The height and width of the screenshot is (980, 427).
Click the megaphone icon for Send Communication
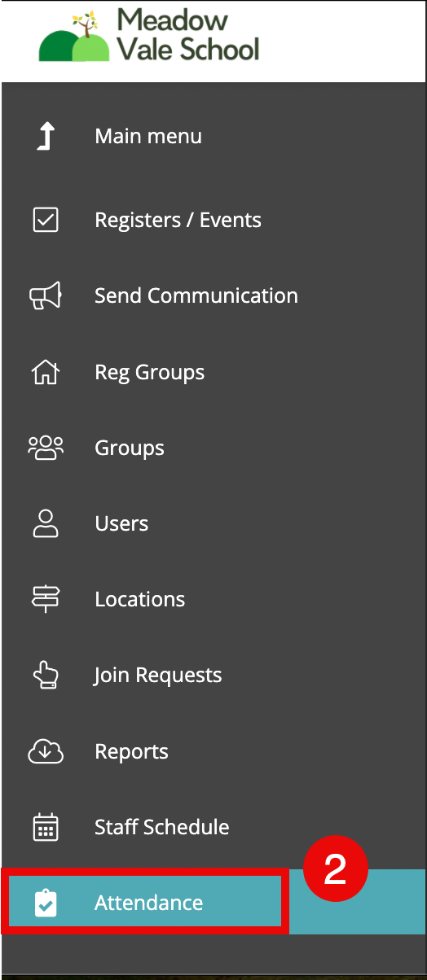point(46,295)
